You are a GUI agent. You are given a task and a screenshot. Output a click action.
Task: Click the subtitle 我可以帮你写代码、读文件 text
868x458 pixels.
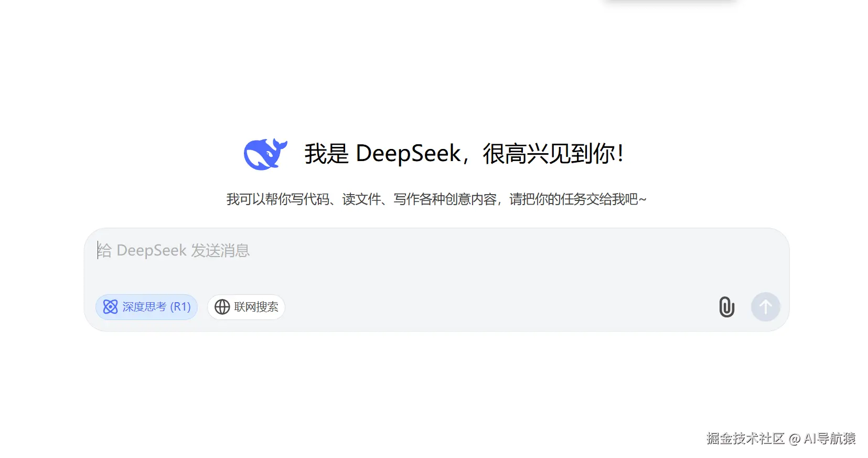click(x=304, y=199)
